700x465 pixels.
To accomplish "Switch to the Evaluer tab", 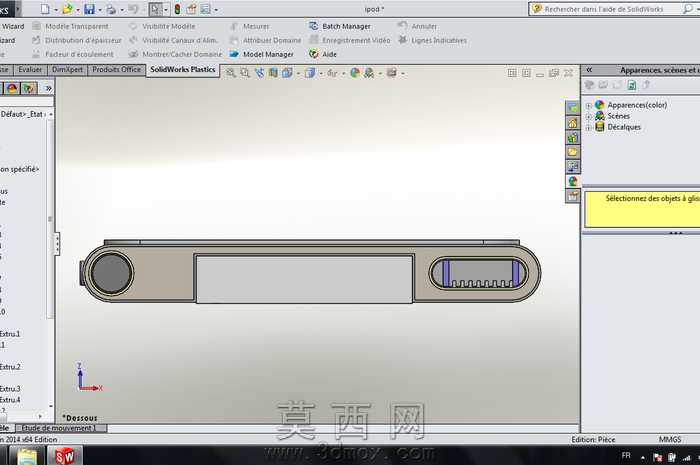I will click(x=30, y=70).
